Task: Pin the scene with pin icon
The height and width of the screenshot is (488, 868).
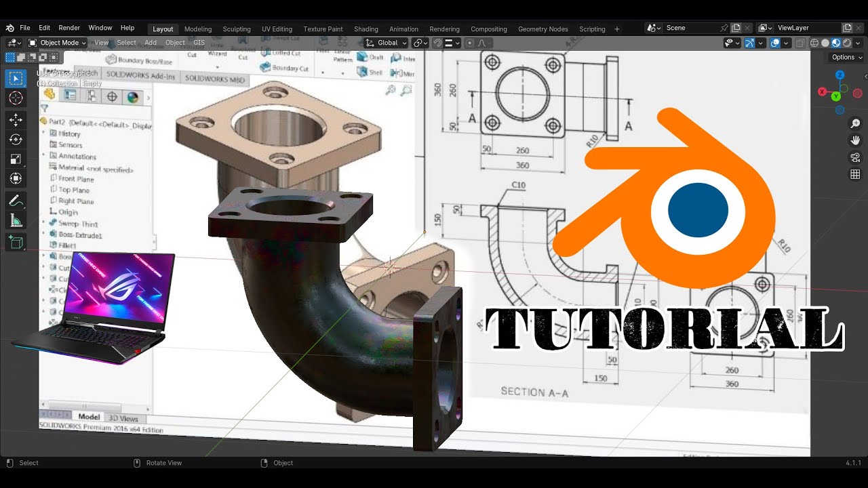Action: 724,28
